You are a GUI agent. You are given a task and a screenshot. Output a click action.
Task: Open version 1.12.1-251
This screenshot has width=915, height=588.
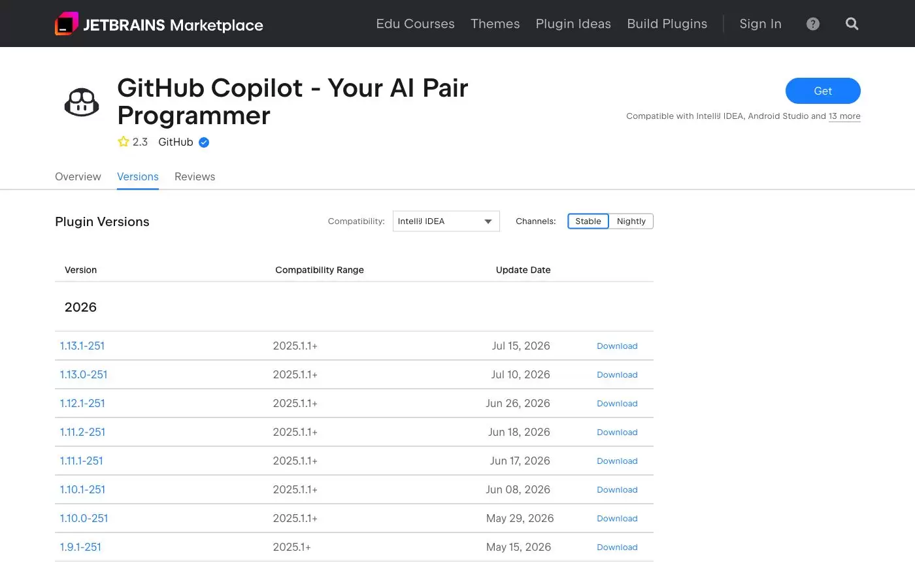tap(82, 403)
